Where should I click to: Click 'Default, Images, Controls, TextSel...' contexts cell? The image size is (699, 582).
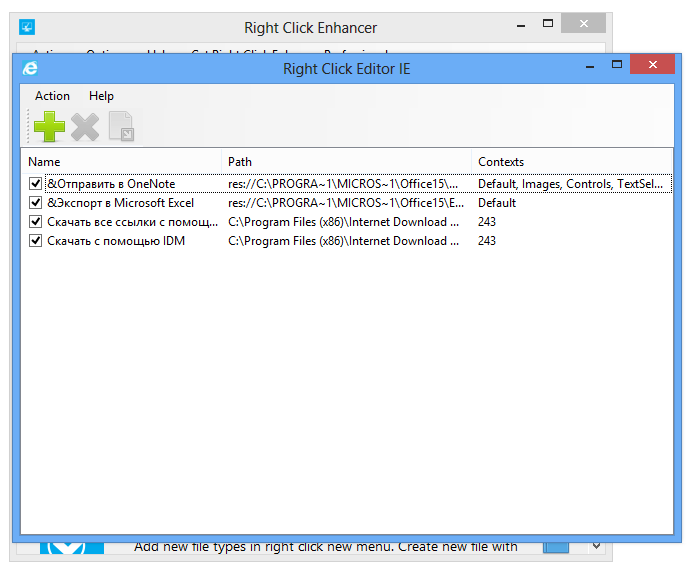(570, 184)
